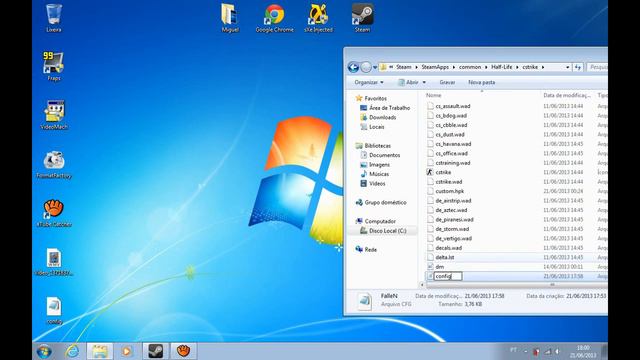
Task: Select the file cs_assault.wad
Action: pyautogui.click(x=453, y=106)
